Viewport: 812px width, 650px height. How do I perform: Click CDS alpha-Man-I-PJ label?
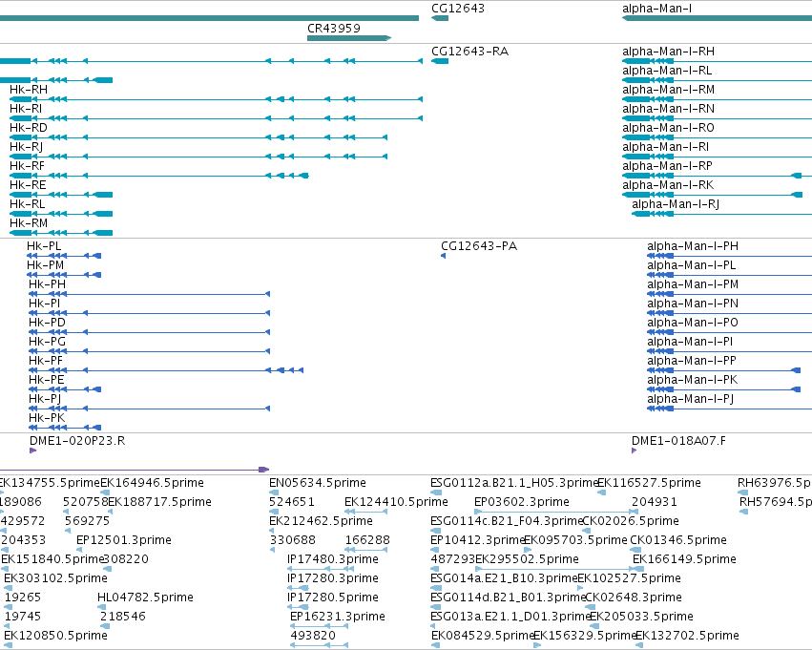[690, 400]
